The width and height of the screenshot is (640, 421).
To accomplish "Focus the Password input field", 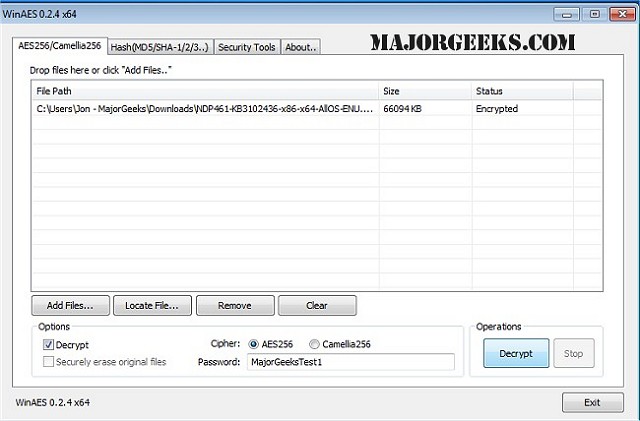I will coord(350,362).
